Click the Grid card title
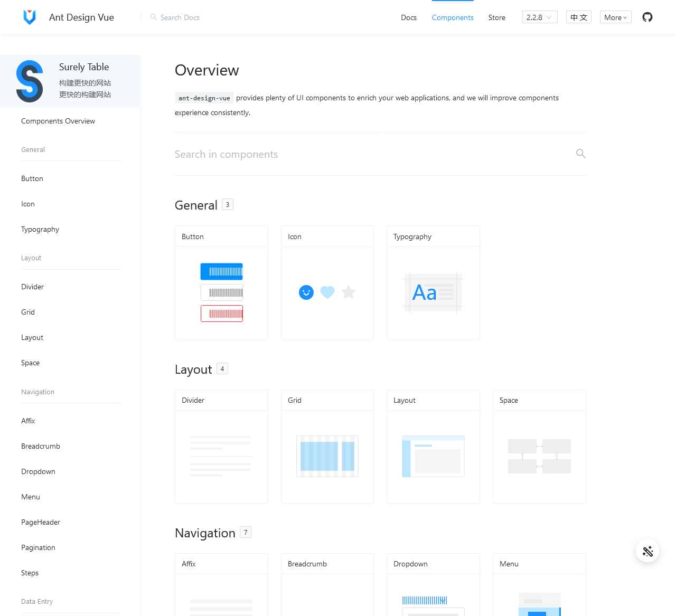The height and width of the screenshot is (616, 676). click(x=295, y=400)
